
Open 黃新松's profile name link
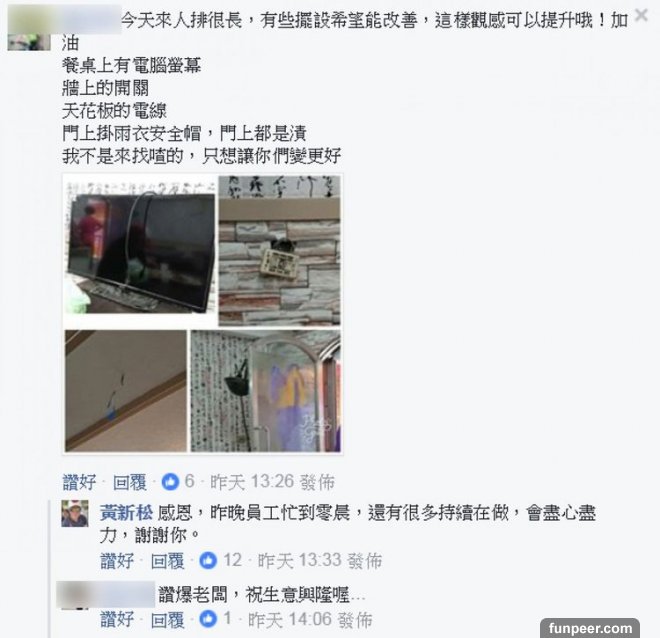pyautogui.click(x=126, y=513)
